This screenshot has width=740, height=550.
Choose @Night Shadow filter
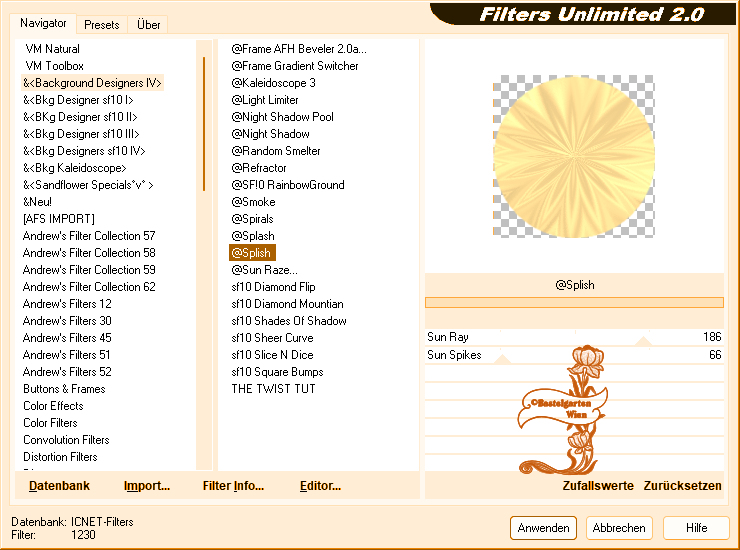coord(270,134)
